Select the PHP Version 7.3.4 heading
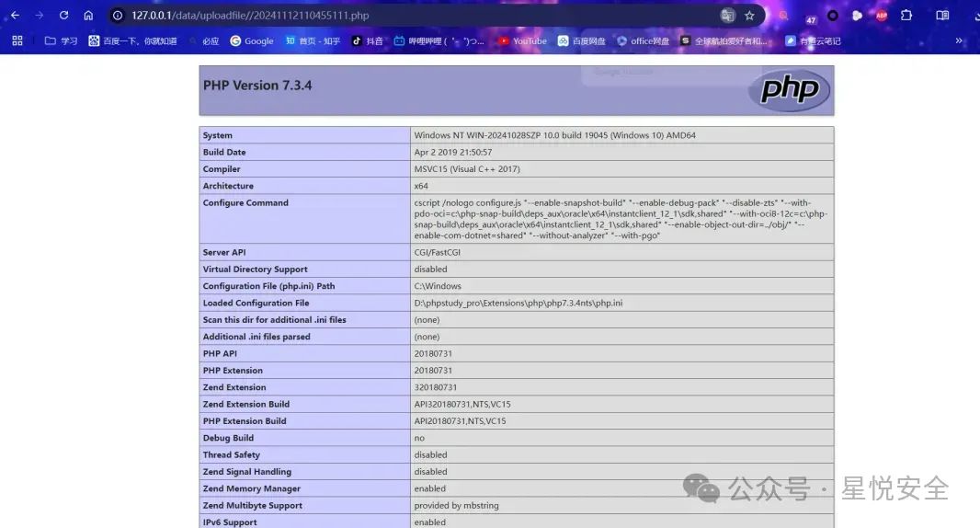Screen dimensions: 980x528 point(256,85)
